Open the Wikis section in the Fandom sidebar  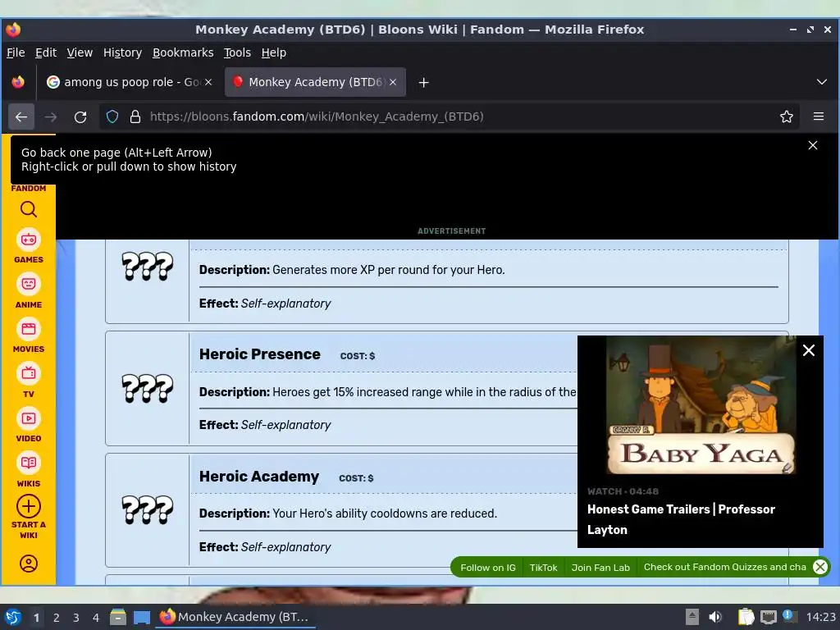pos(29,470)
